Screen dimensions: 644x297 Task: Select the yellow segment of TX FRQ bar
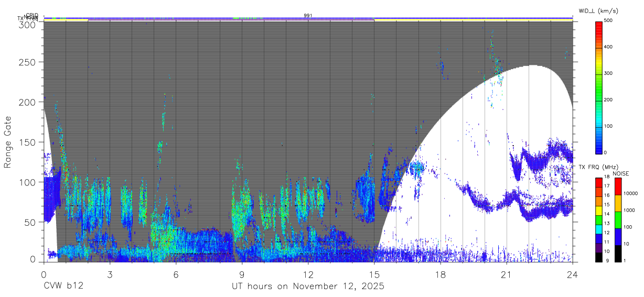tap(599, 211)
